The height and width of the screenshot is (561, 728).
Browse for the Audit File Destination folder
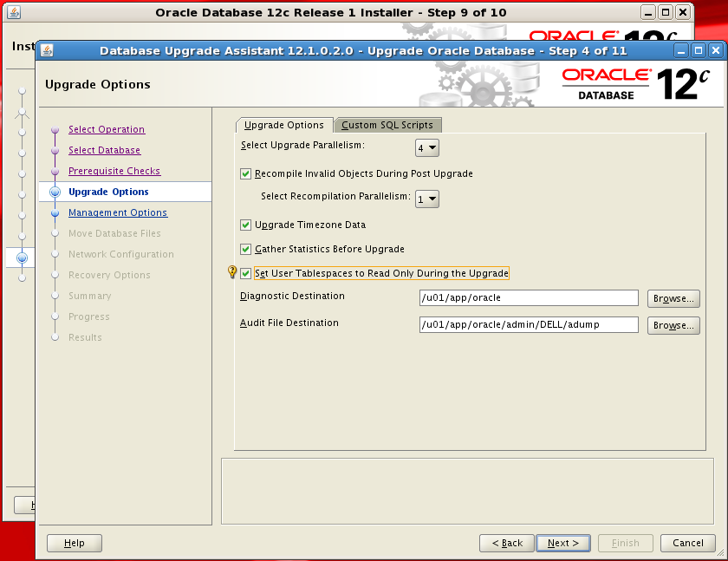[673, 325]
